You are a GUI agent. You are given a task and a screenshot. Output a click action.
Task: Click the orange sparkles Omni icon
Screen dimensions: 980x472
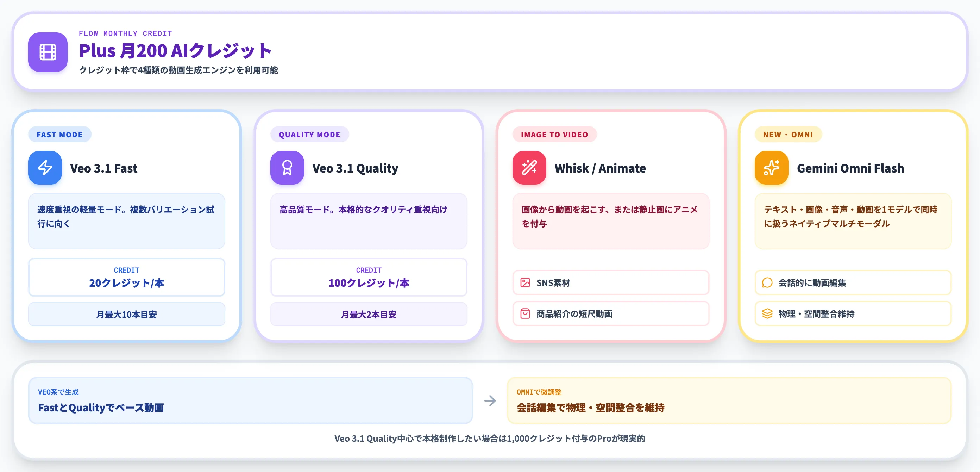tap(771, 168)
